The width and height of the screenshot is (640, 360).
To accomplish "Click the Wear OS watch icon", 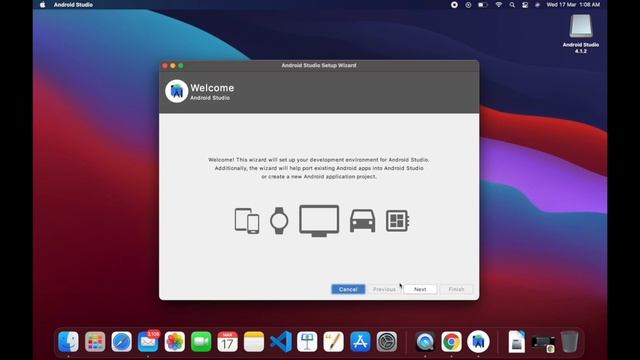I will [x=279, y=221].
